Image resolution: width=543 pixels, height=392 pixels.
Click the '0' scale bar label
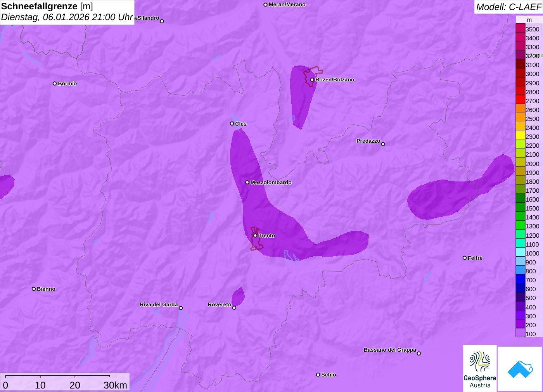tap(5, 385)
